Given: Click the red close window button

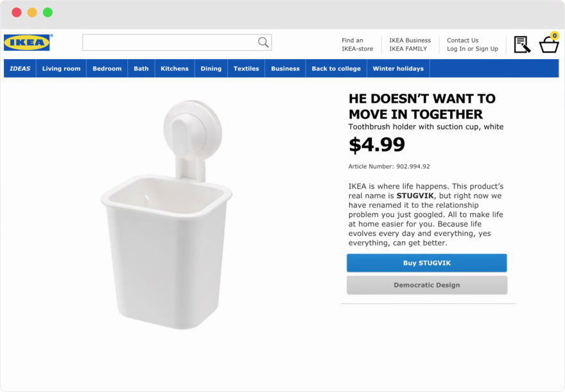Looking at the screenshot, I should [x=17, y=12].
